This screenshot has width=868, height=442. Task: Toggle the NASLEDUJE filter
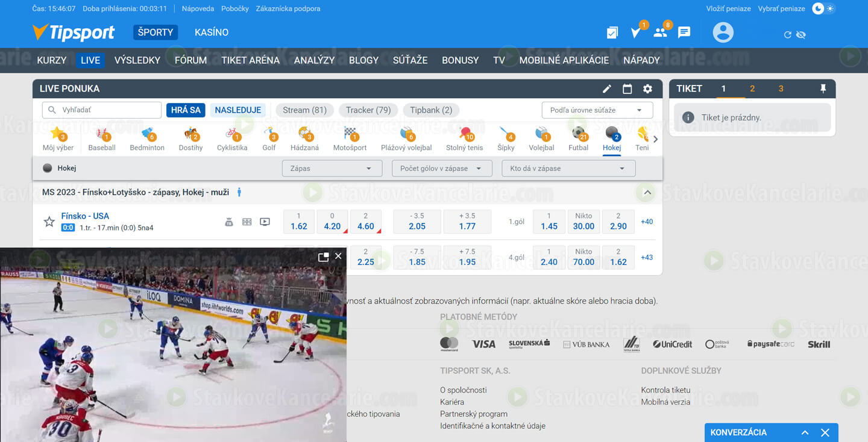pyautogui.click(x=238, y=110)
